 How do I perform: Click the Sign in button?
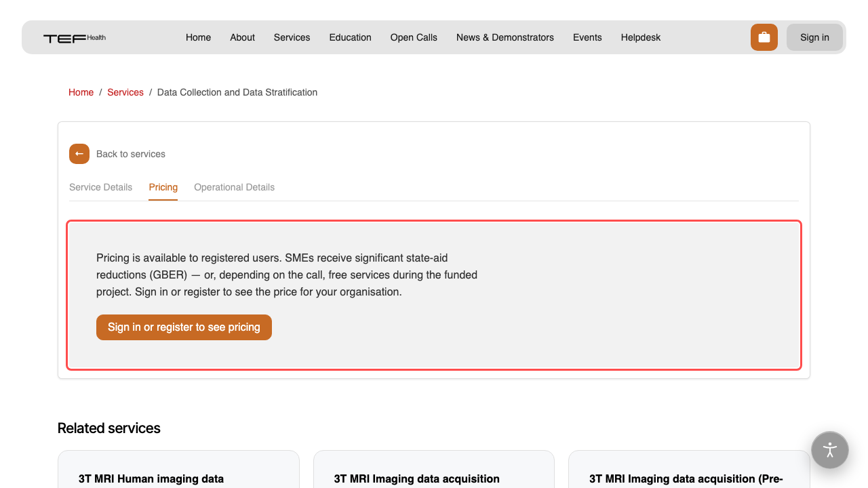point(814,37)
